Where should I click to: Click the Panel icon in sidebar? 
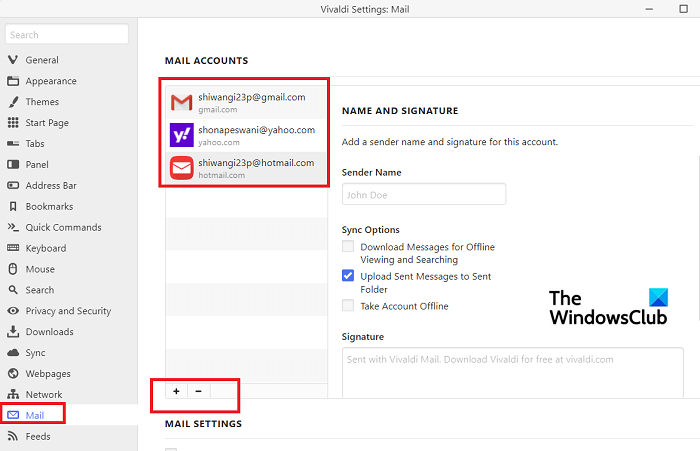coord(13,164)
